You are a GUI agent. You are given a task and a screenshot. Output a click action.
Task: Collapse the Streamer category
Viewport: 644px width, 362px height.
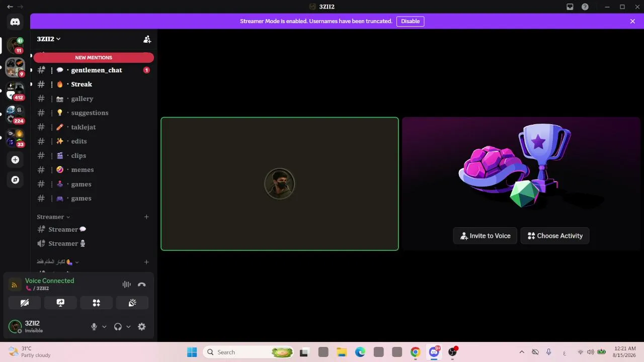click(x=53, y=217)
